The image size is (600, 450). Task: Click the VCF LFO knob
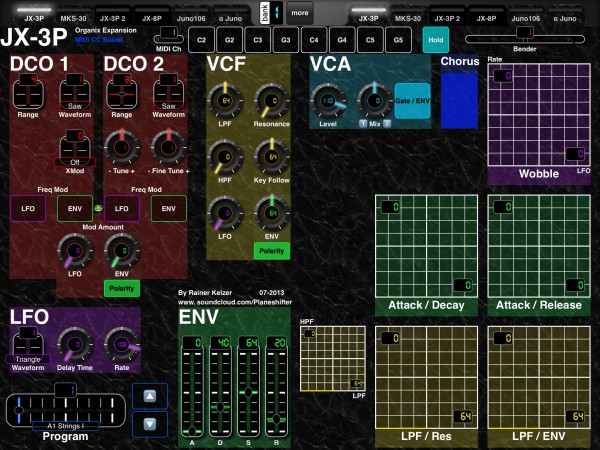coord(225,214)
